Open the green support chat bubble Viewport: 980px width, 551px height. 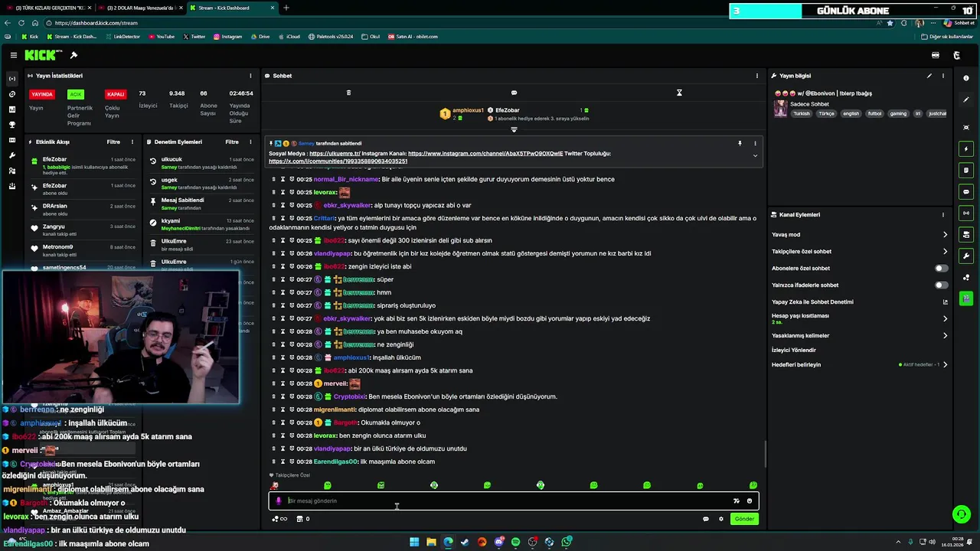[x=961, y=514]
